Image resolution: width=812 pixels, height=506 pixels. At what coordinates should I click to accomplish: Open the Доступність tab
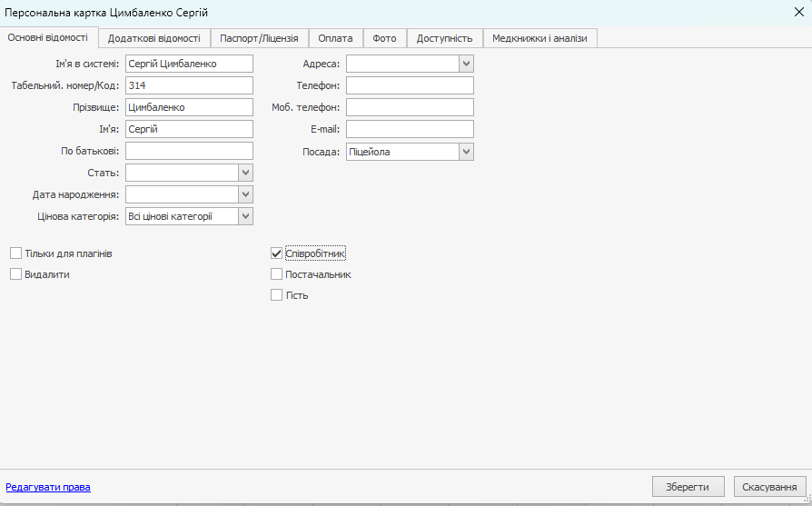point(444,38)
